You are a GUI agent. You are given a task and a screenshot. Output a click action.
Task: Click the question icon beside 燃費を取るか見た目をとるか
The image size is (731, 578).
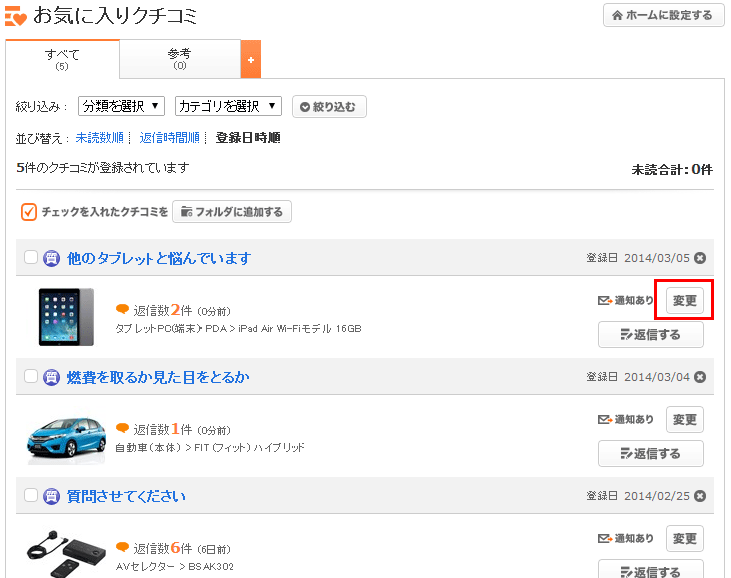[x=51, y=377]
